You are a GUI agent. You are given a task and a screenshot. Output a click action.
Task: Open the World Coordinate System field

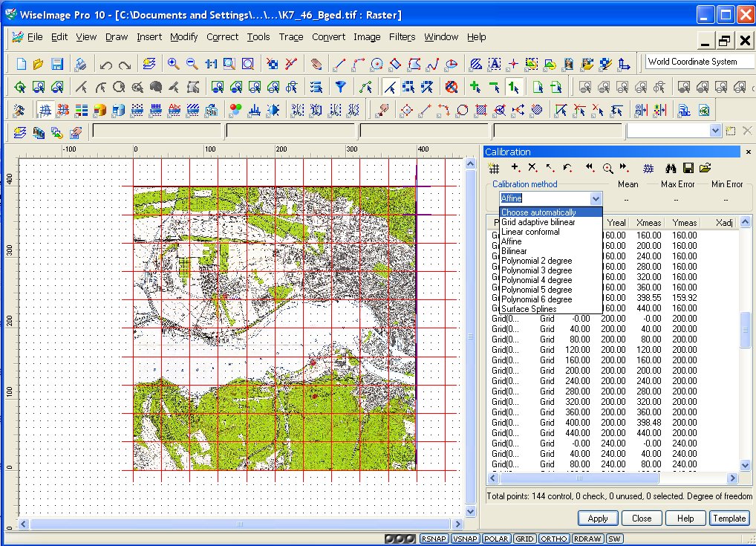[699, 62]
